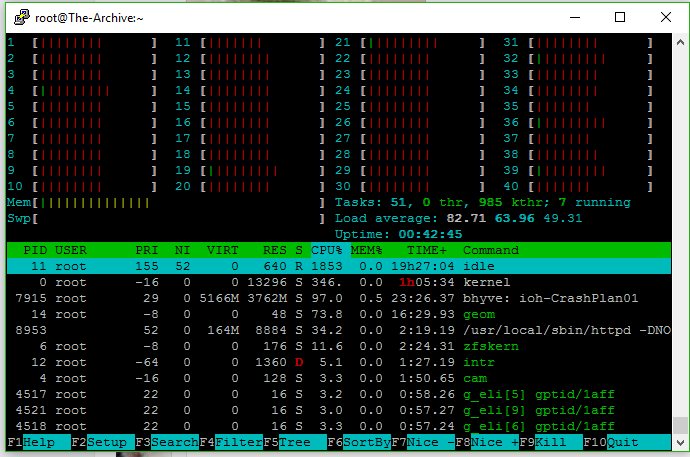Click the CPU 40 usage meter
The height and width of the screenshot is (457, 690).
click(578, 186)
